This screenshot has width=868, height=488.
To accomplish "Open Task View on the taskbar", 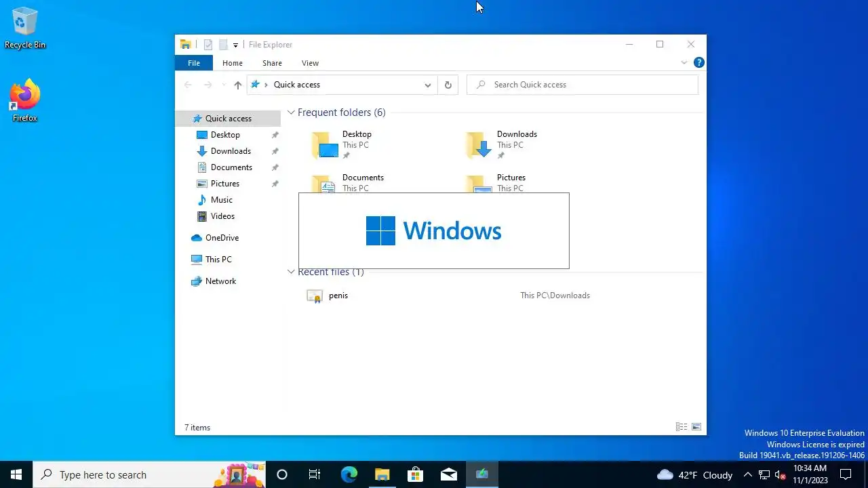I will (x=315, y=474).
